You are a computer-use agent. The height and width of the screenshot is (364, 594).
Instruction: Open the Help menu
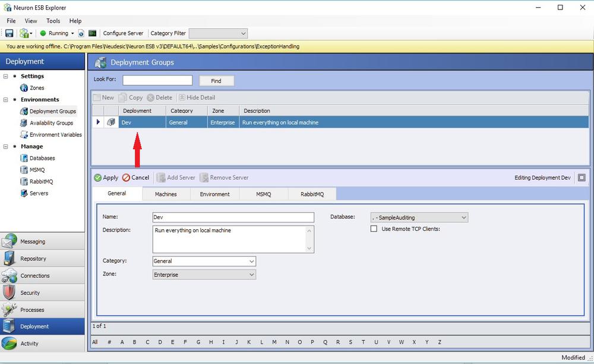(75, 21)
